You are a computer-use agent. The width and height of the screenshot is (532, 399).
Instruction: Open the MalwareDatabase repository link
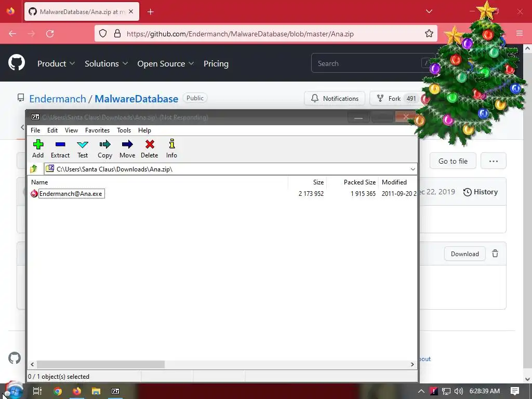[x=137, y=99]
